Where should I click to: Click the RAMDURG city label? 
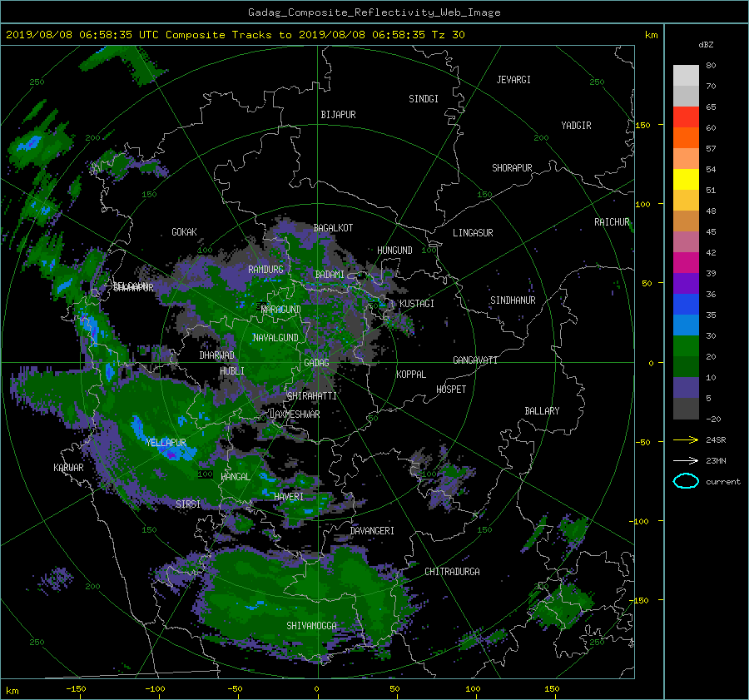[x=265, y=270]
